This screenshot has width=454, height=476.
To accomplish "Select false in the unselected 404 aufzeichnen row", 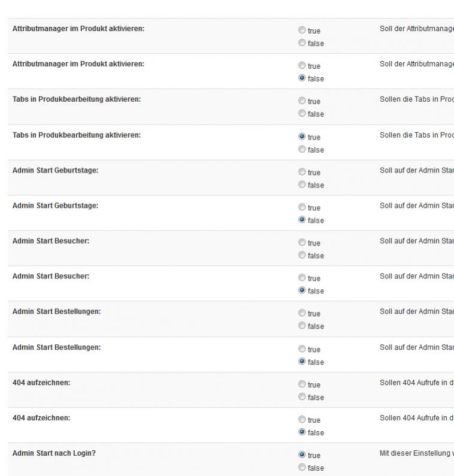I will [302, 397].
